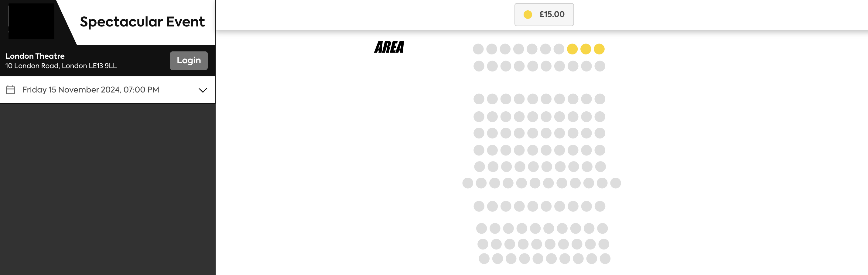
Task: Click the AREA label on seating plan
Action: point(389,47)
